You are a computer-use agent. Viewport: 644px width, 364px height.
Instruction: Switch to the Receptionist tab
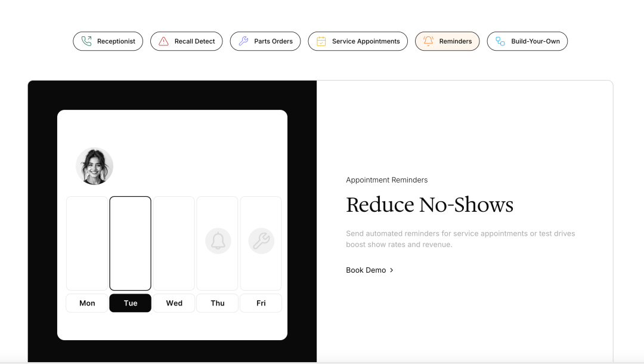(116, 41)
